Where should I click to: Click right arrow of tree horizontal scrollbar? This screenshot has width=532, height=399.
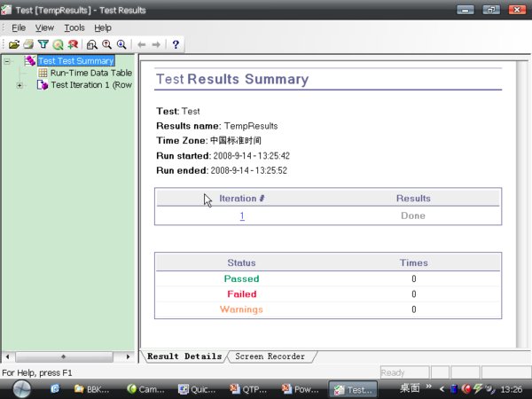pos(128,356)
